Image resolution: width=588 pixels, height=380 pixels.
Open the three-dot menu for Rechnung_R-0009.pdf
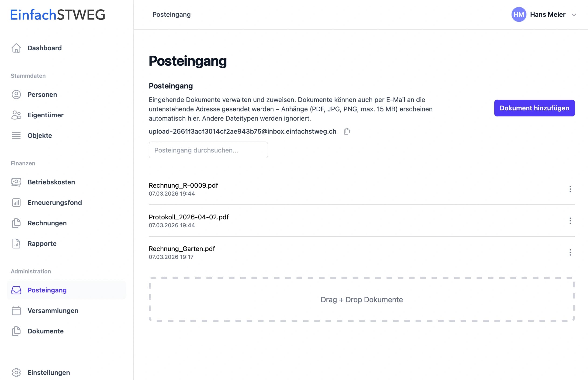(570, 189)
